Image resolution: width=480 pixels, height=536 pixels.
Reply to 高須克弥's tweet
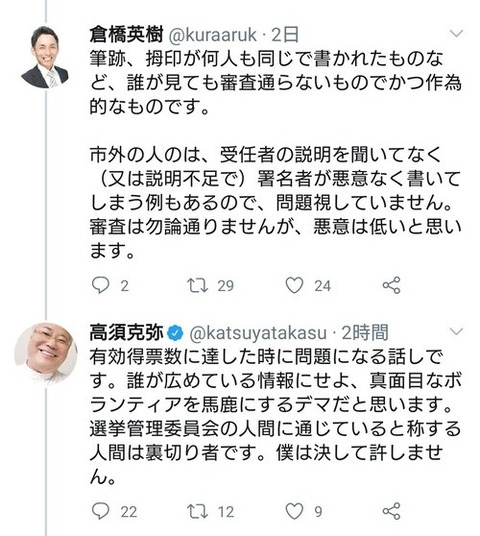101,511
